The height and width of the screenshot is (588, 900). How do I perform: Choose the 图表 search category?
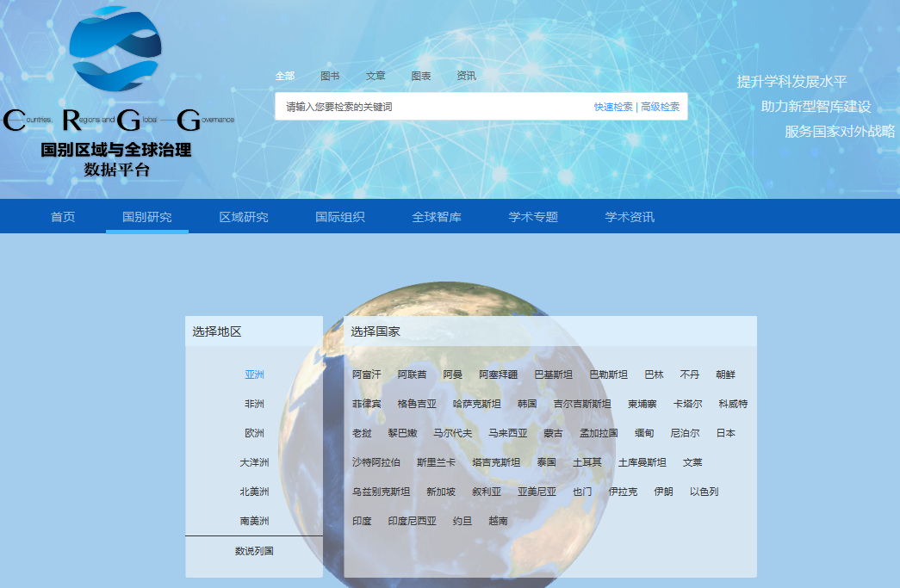tap(421, 76)
